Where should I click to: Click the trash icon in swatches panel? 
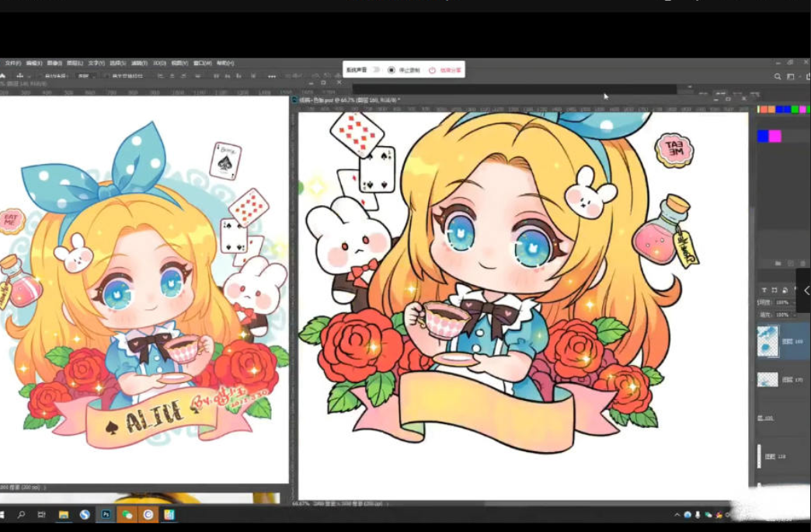coord(802,263)
